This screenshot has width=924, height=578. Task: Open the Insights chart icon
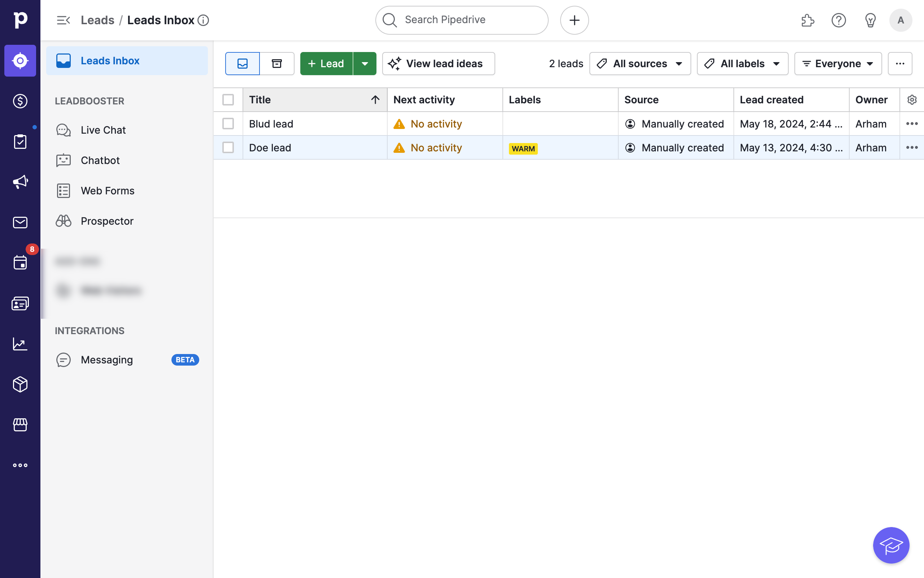[20, 344]
